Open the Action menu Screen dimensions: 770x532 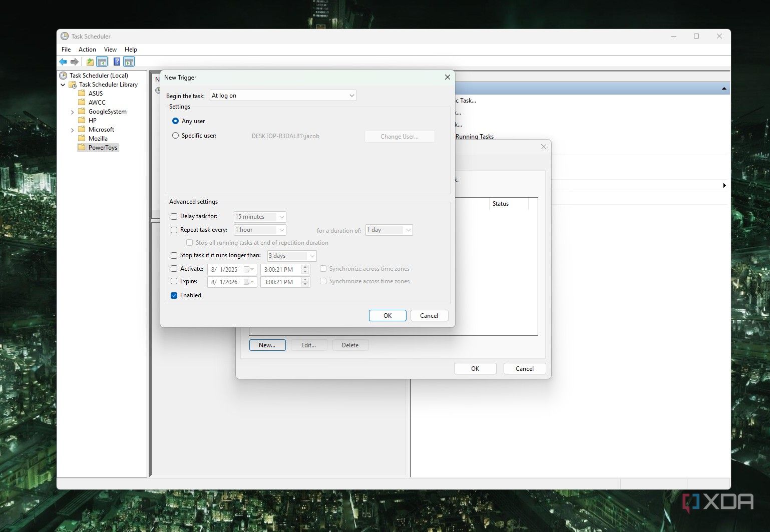pyautogui.click(x=87, y=50)
